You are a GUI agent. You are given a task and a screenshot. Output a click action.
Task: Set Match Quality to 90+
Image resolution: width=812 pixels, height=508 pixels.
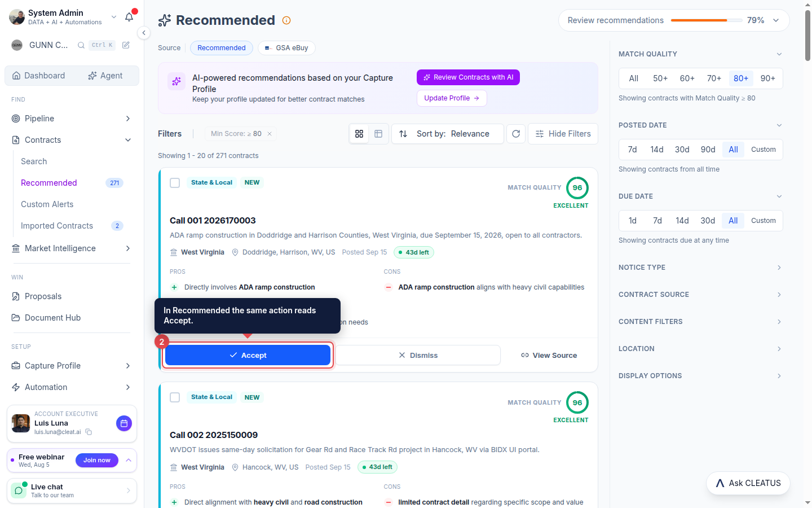[x=768, y=78]
